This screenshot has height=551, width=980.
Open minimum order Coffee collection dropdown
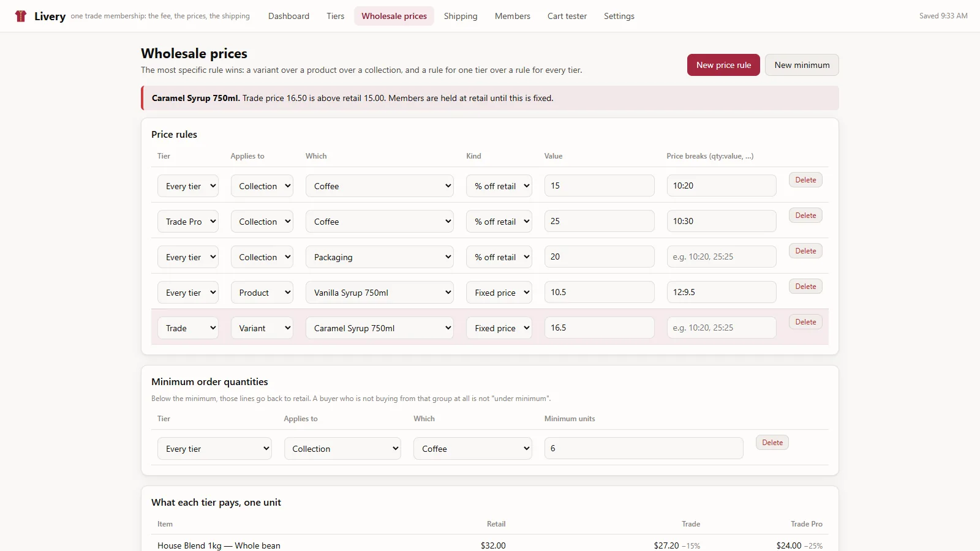(x=473, y=449)
